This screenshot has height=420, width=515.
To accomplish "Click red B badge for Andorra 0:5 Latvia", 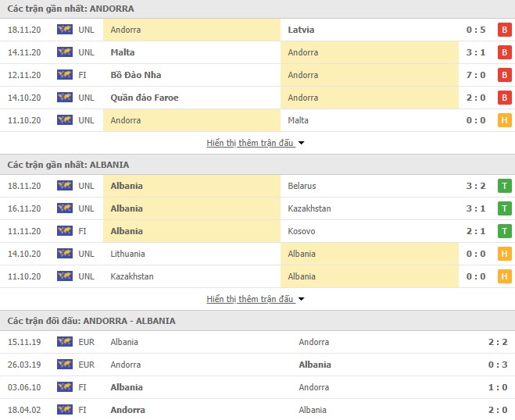I will tap(505, 30).
